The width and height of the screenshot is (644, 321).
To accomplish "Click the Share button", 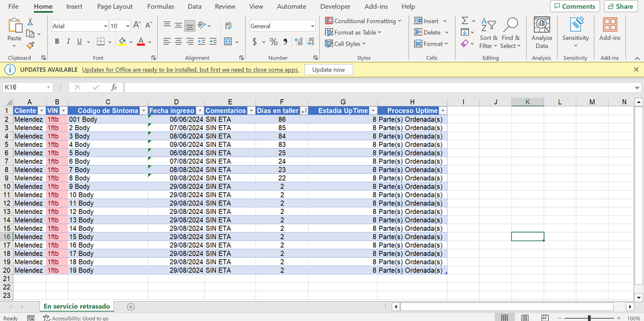I will 620,6.
